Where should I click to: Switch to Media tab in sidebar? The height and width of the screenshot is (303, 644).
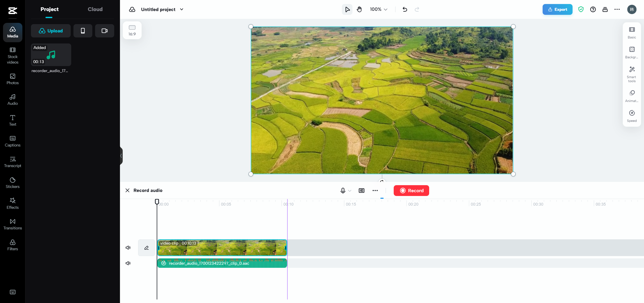pyautogui.click(x=12, y=32)
